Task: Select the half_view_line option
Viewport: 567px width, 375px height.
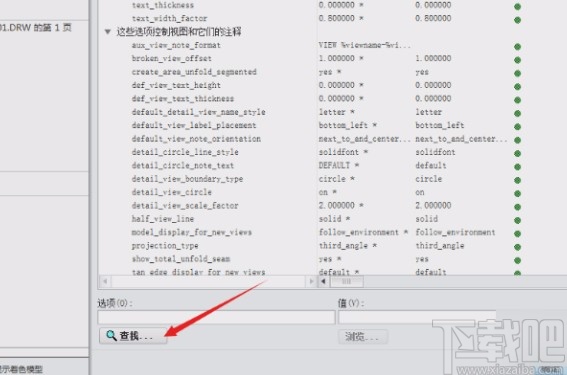Action: pos(163,219)
